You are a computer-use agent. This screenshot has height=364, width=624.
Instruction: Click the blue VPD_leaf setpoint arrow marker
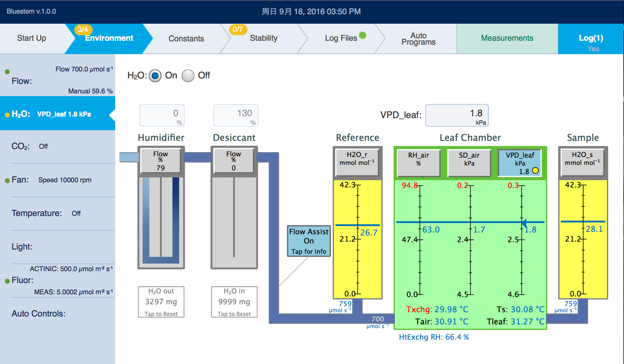point(524,222)
